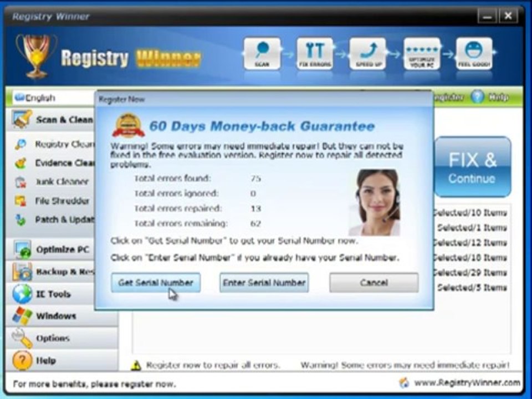Open File Shredder tool

(62, 201)
